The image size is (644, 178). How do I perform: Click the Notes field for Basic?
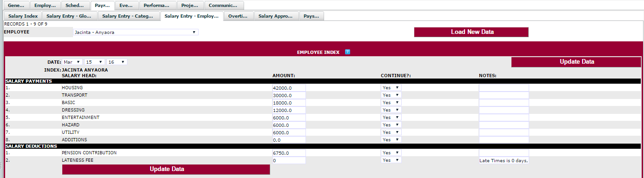pyautogui.click(x=504, y=103)
